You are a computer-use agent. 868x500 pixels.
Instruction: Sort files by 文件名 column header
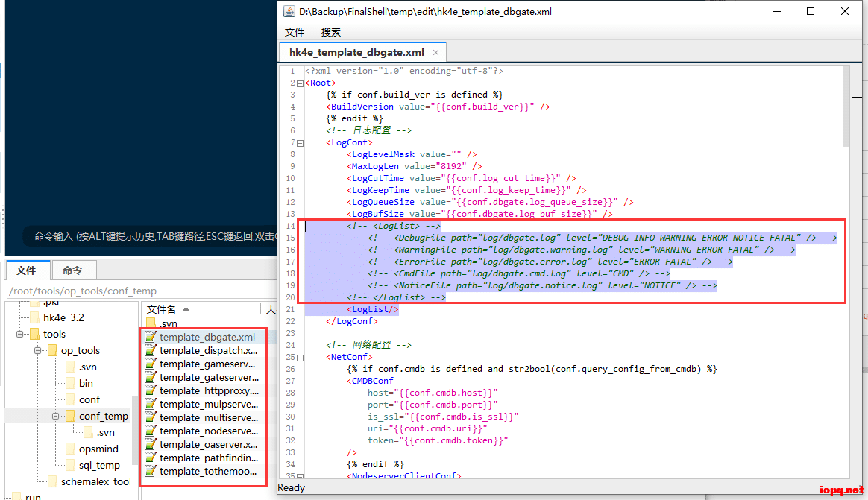click(162, 309)
